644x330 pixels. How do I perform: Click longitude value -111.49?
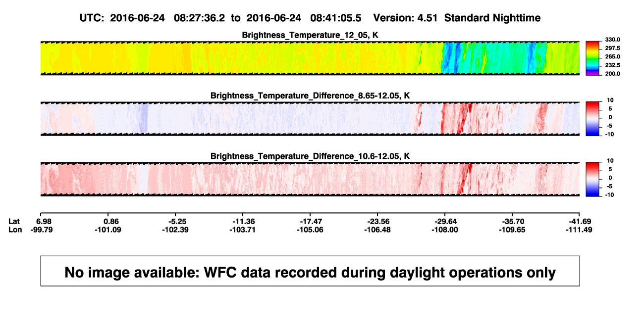coord(579,230)
